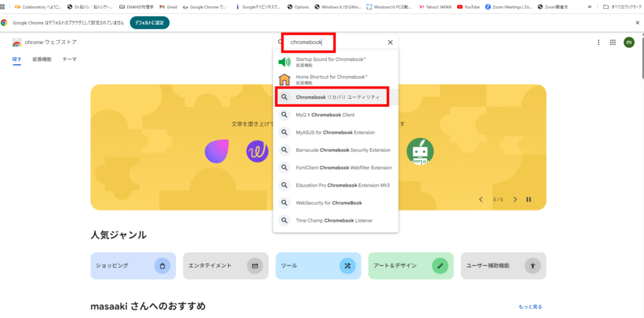Open the ツール category
This screenshot has width=644, height=318.
(x=318, y=266)
